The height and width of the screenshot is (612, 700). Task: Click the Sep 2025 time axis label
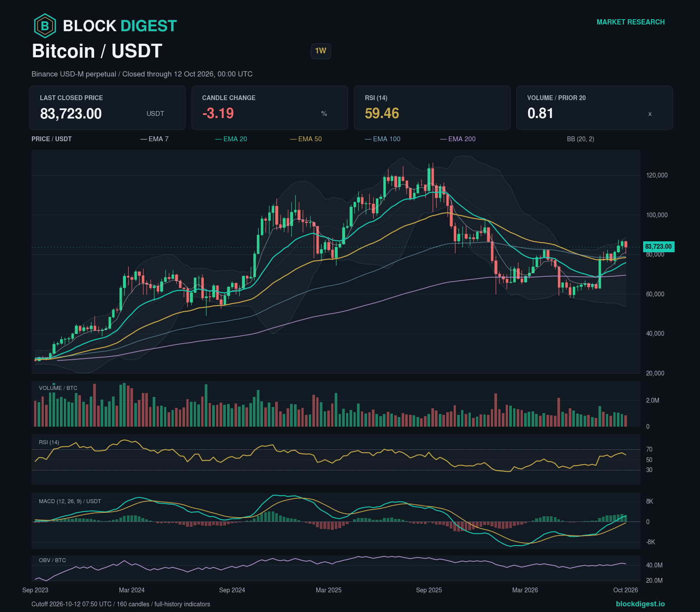pyautogui.click(x=429, y=590)
